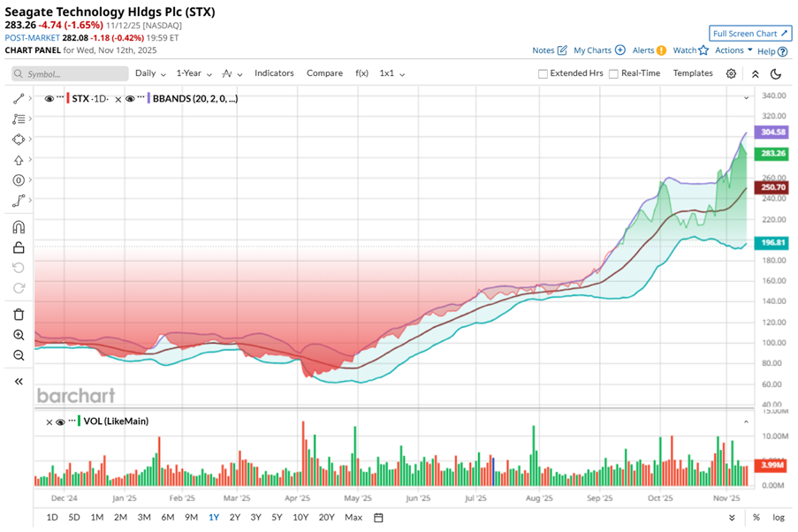Select the up arrow marker tool
The image size is (798, 532).
19,160
